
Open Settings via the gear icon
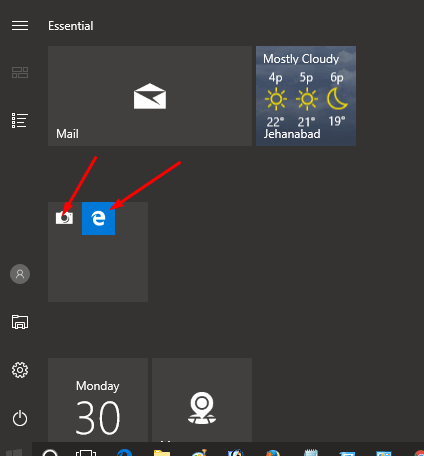20,370
